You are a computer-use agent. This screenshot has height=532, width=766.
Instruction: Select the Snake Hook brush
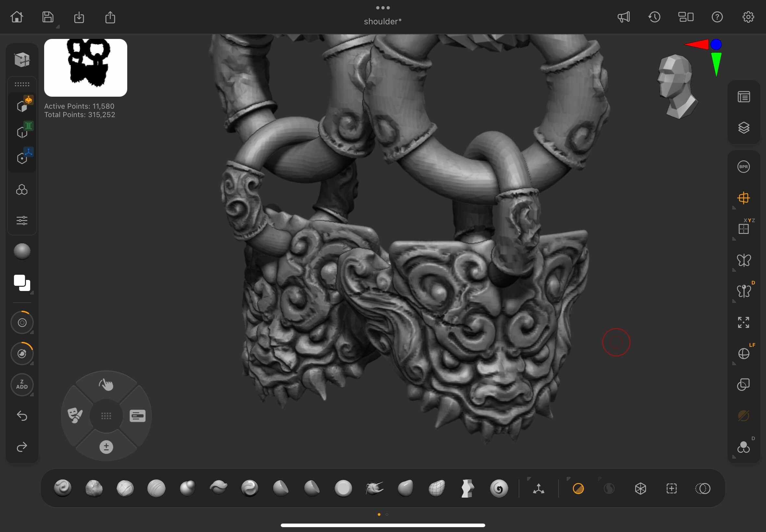click(x=374, y=488)
